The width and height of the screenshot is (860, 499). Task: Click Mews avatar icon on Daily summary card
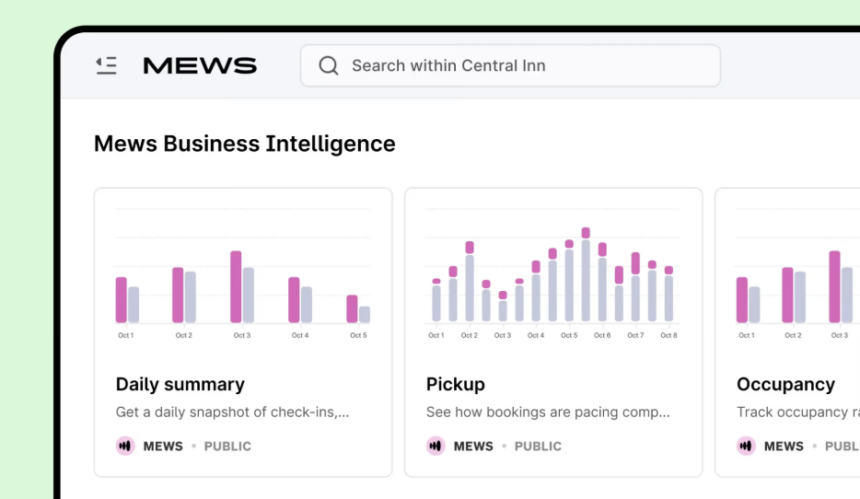click(125, 446)
